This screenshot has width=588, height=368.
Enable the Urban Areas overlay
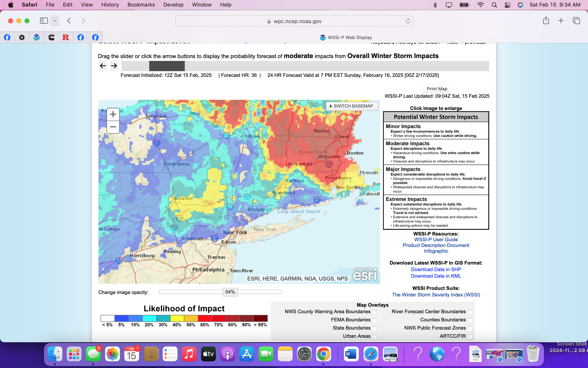coord(374,337)
